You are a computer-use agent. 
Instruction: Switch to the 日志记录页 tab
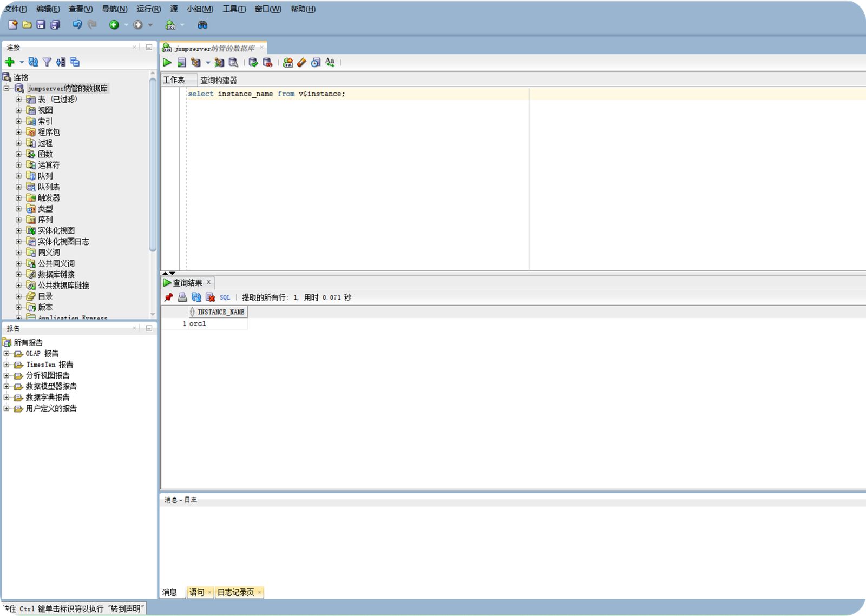coord(237,592)
